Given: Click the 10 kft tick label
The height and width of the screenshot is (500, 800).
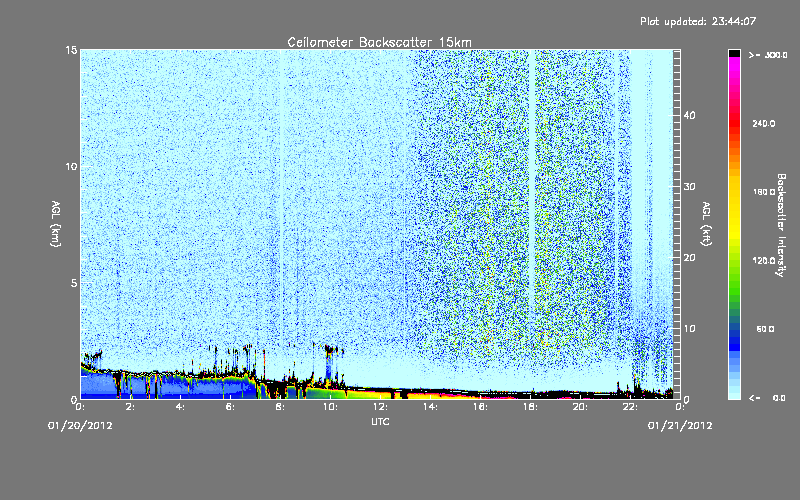Looking at the screenshot, I should [x=689, y=329].
